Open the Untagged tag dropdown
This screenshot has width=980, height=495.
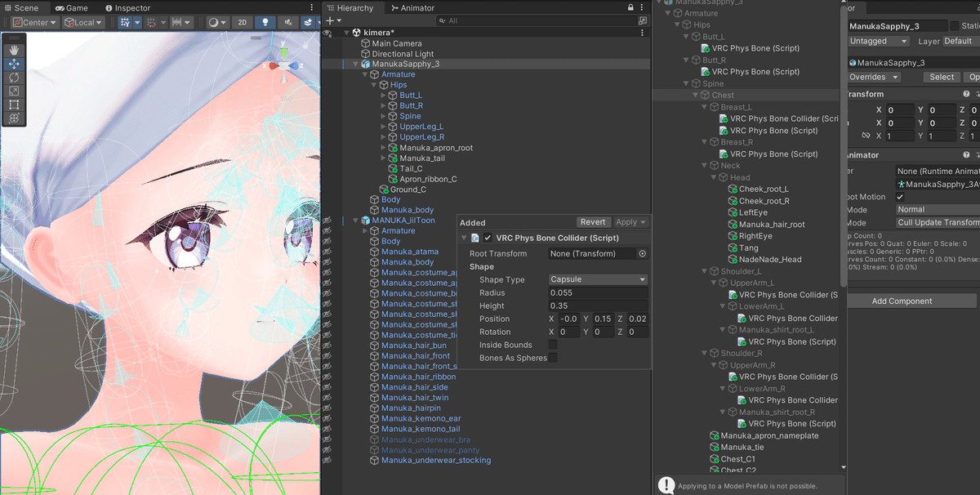(878, 40)
